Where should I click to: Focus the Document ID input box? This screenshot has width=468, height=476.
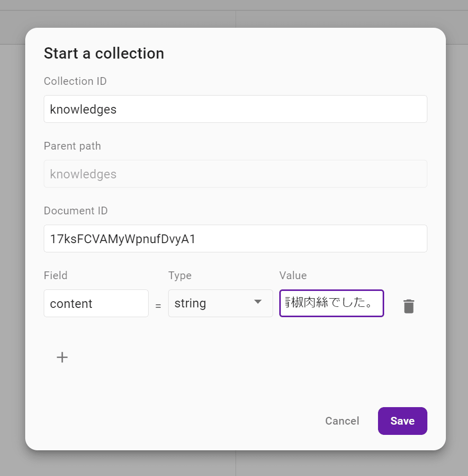point(236,239)
